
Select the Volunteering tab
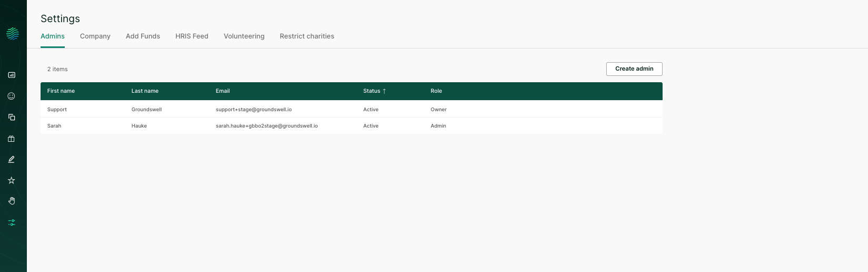(x=244, y=36)
